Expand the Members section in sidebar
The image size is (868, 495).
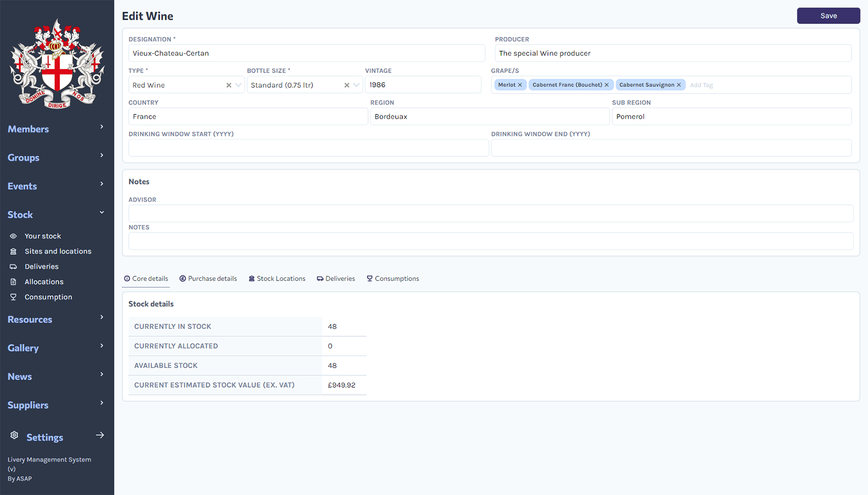click(101, 127)
